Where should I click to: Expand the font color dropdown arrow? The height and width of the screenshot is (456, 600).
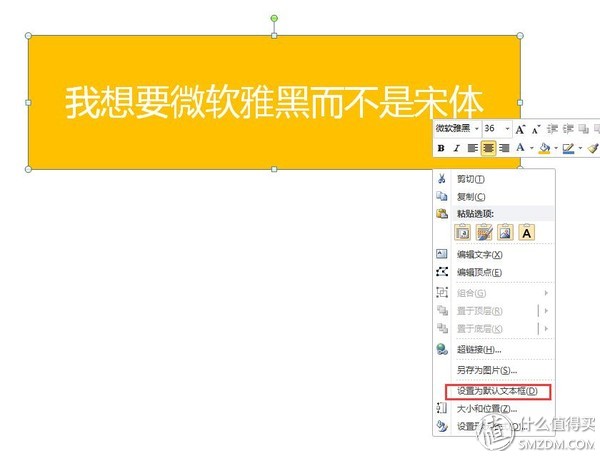pos(532,148)
